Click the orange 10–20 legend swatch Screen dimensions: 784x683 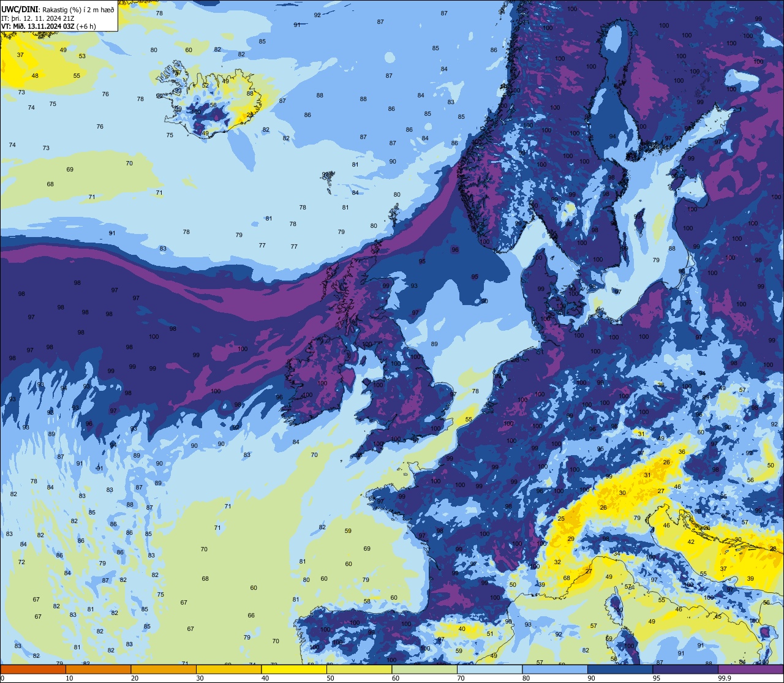pyautogui.click(x=98, y=669)
